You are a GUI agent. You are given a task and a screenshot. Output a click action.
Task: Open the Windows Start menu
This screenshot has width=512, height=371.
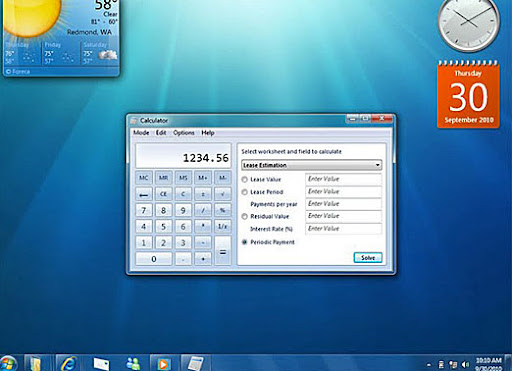click(7, 364)
